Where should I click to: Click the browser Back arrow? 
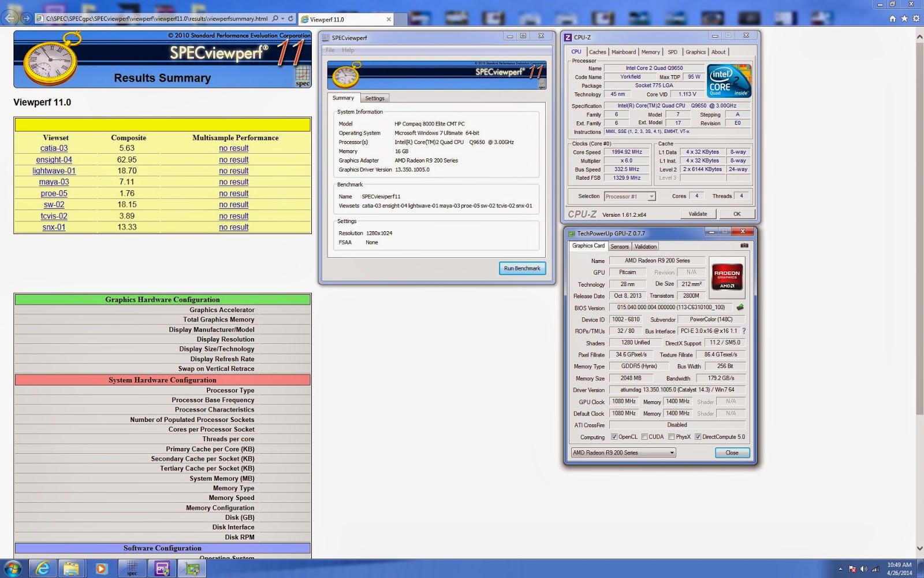pyautogui.click(x=10, y=18)
